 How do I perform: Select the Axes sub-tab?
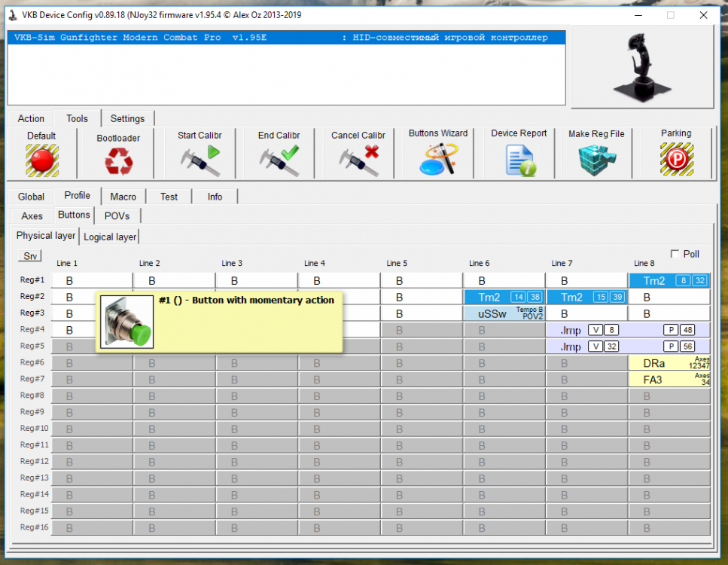pyautogui.click(x=32, y=216)
